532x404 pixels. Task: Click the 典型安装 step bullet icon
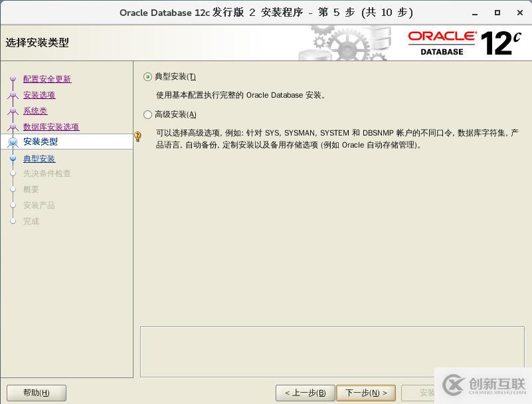pos(13,158)
